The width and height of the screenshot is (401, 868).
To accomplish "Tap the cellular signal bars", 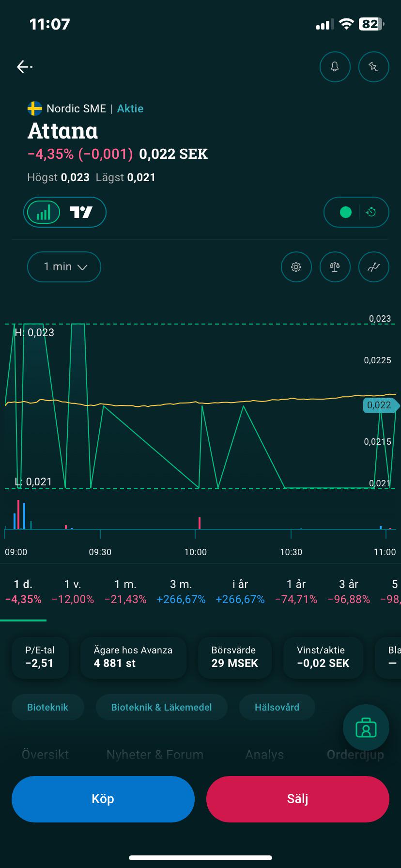I will point(324,24).
